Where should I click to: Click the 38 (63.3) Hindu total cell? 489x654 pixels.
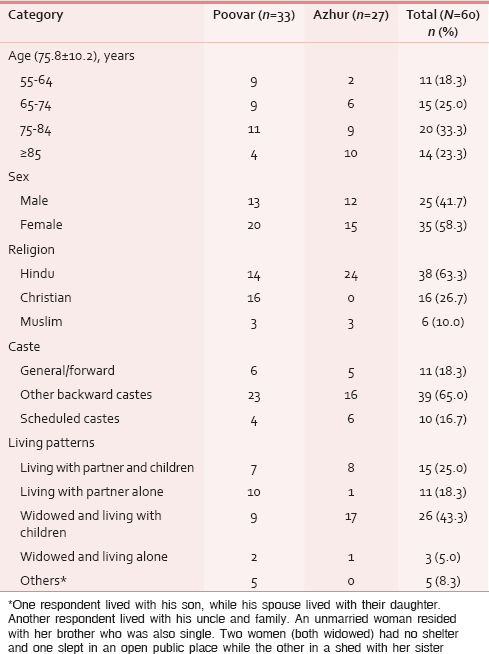tap(443, 274)
